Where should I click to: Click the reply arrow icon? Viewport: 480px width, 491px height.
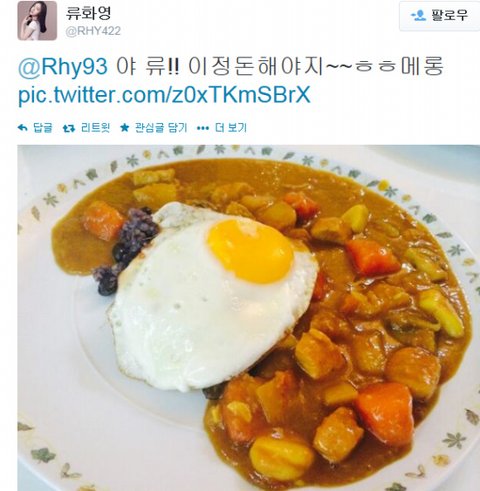click(22, 128)
